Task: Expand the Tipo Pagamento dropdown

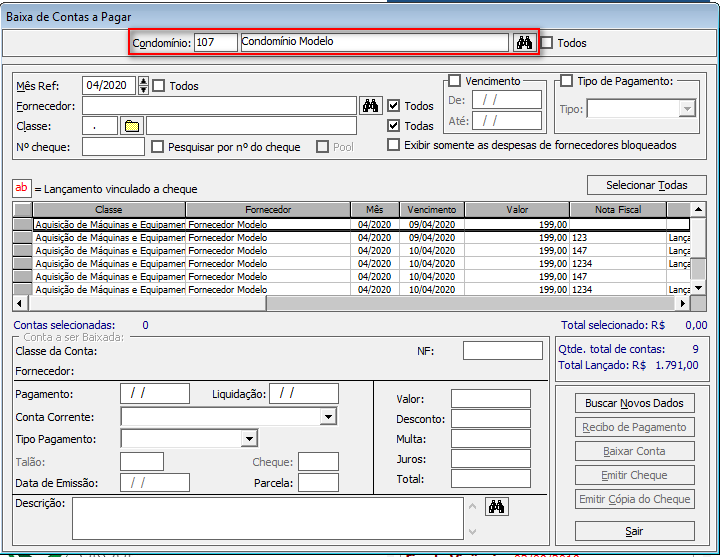Action: point(249,438)
